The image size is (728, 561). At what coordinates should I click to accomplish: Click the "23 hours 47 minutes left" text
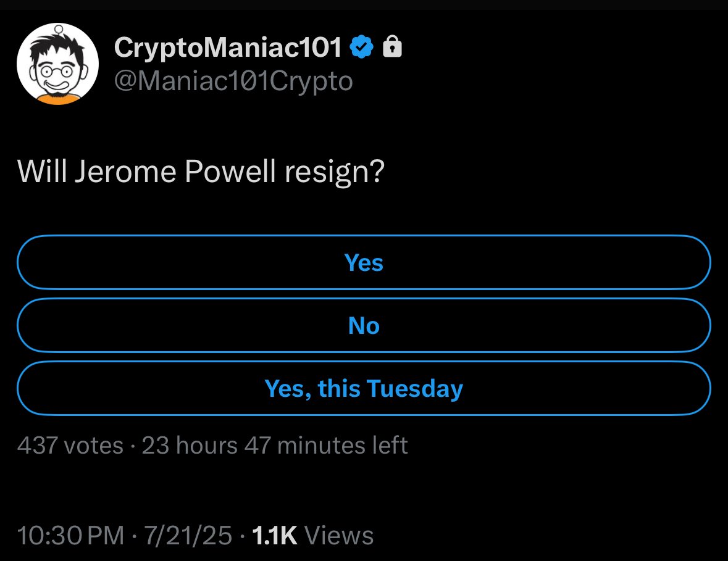pyautogui.click(x=275, y=446)
